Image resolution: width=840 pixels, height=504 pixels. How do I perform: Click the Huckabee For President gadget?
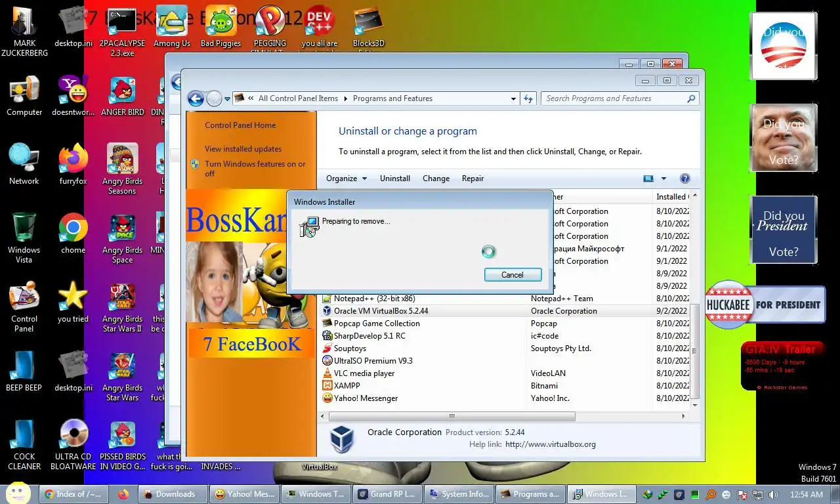click(x=765, y=304)
